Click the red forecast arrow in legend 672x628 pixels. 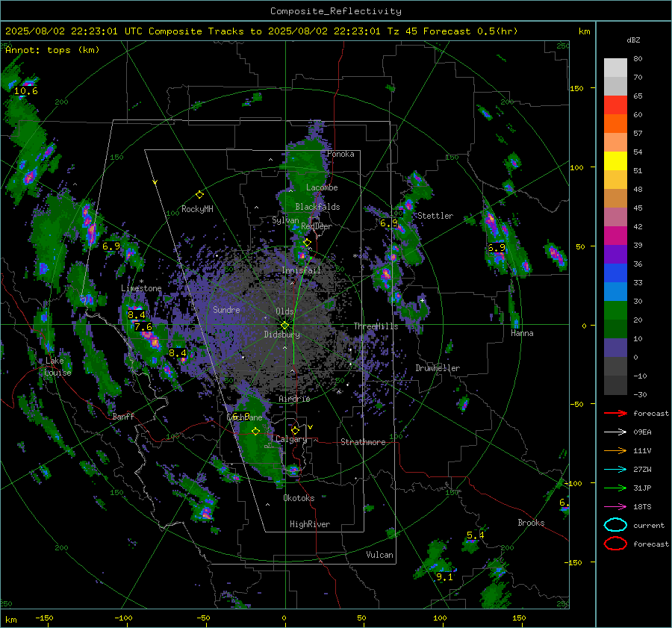(615, 413)
